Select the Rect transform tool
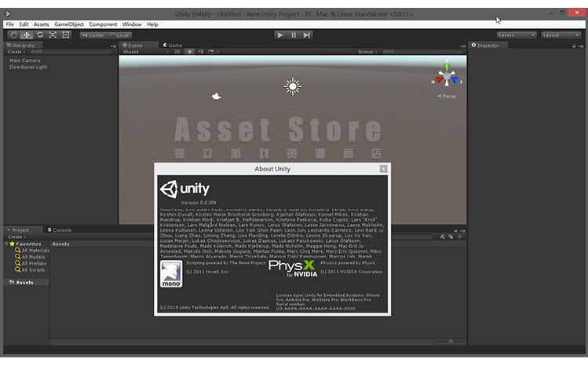 coord(66,35)
